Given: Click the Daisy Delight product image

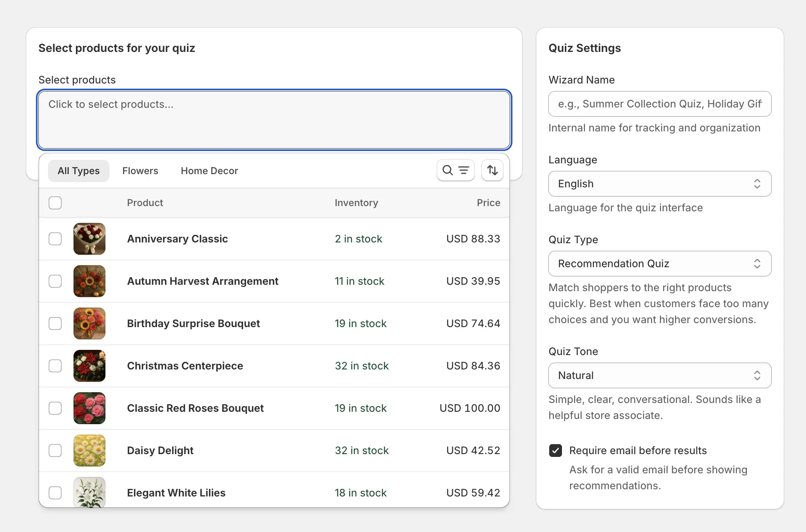Looking at the screenshot, I should pos(89,451).
